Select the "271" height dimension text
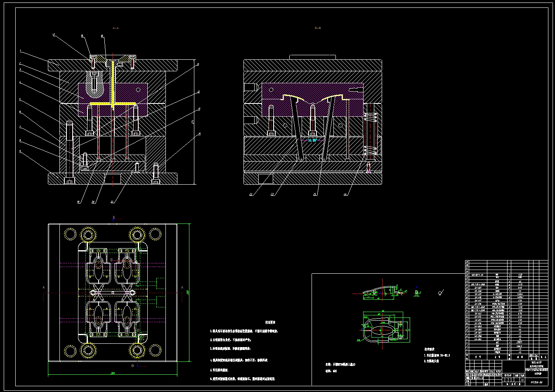 [192, 122]
